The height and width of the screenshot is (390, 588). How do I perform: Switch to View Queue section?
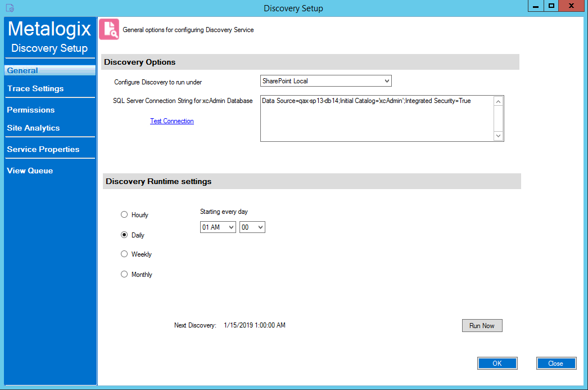click(x=30, y=171)
